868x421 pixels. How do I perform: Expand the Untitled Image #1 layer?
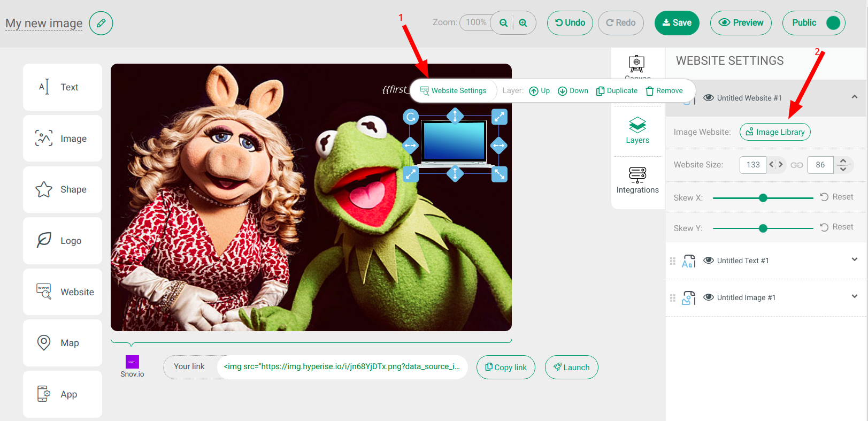(x=855, y=297)
